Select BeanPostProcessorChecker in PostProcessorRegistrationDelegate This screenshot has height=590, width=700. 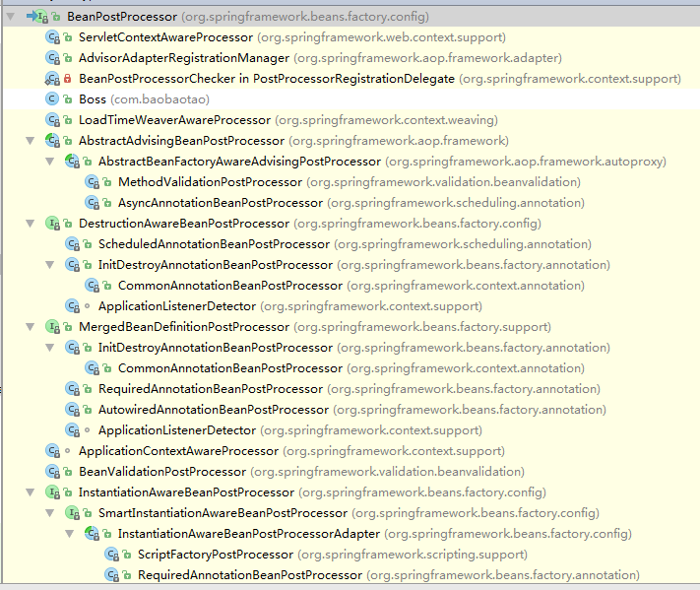click(x=350, y=79)
